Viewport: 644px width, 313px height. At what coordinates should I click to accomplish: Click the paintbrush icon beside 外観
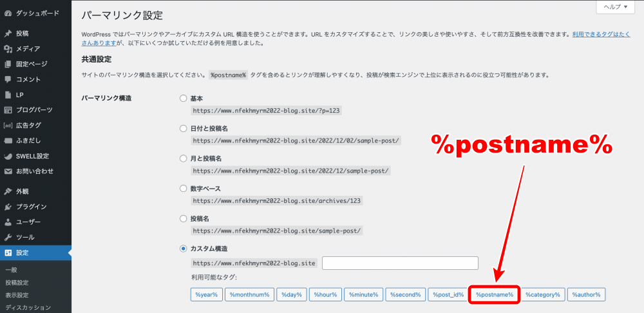click(x=8, y=191)
